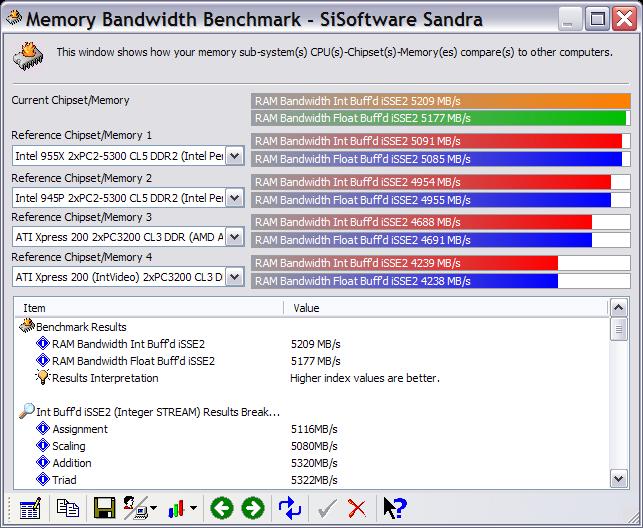Click the 5209 MB/s value in results list
This screenshot has width=643, height=528.
pyautogui.click(x=315, y=344)
